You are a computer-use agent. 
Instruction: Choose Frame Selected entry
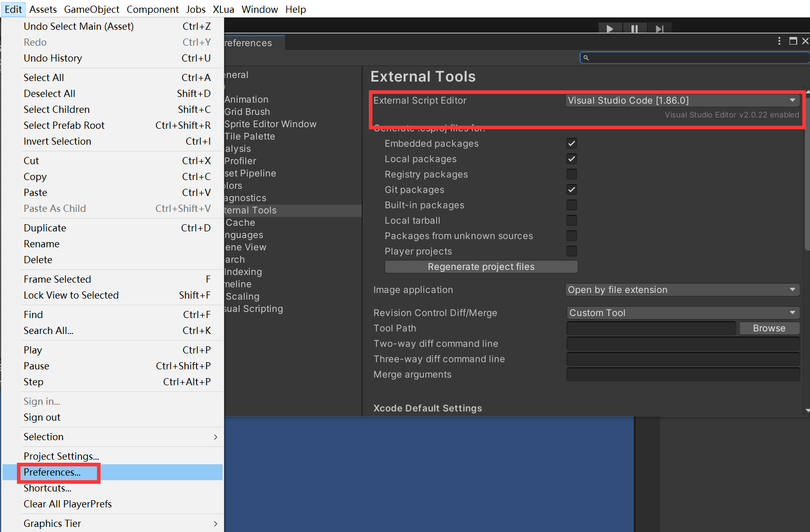113,279
